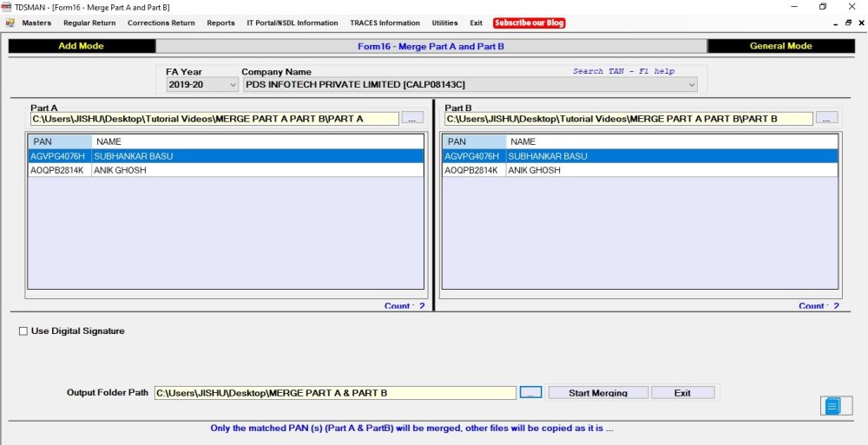Click the Add Mode label
Screen dimensions: 868x445
pyautogui.click(x=82, y=46)
